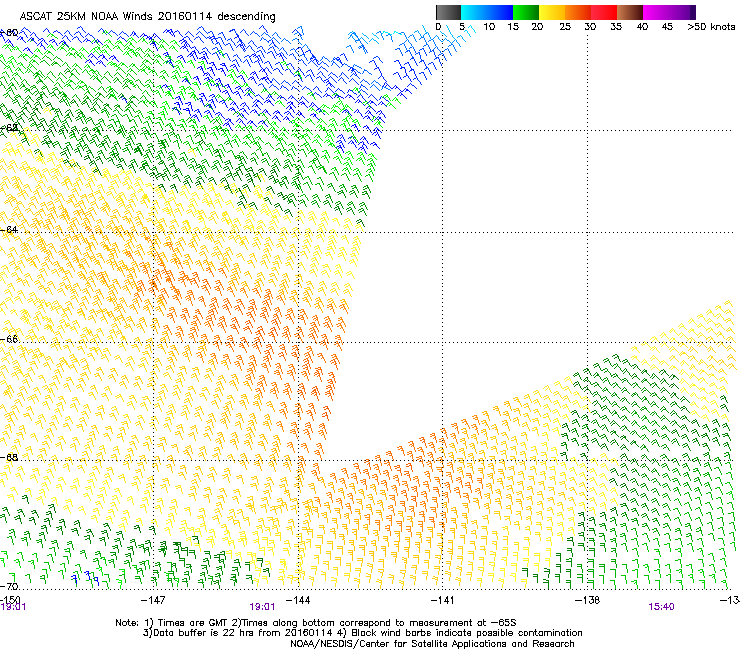Click the '35' label under the color scale
This screenshot has height=650, width=740.
coord(616,27)
